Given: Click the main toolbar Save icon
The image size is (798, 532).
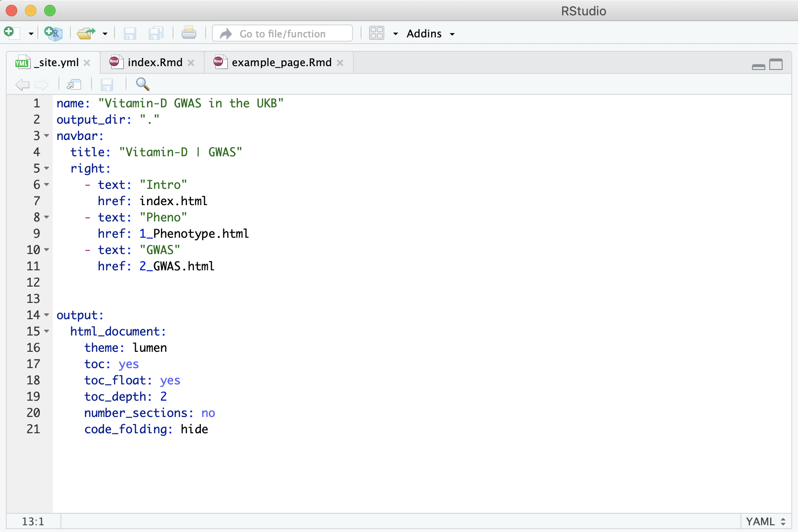Looking at the screenshot, I should coord(130,33).
